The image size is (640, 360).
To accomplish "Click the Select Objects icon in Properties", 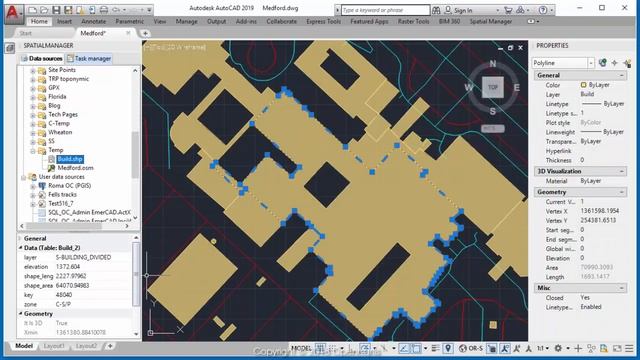I will point(615,63).
